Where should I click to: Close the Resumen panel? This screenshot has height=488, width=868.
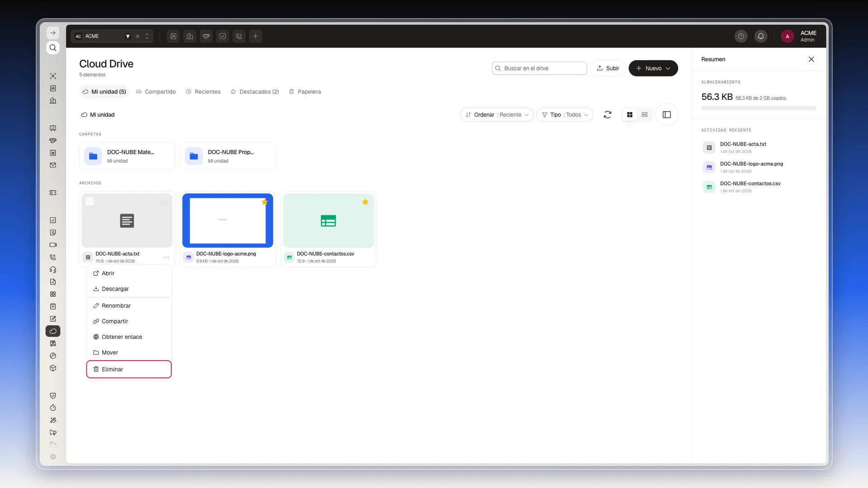pyautogui.click(x=811, y=59)
